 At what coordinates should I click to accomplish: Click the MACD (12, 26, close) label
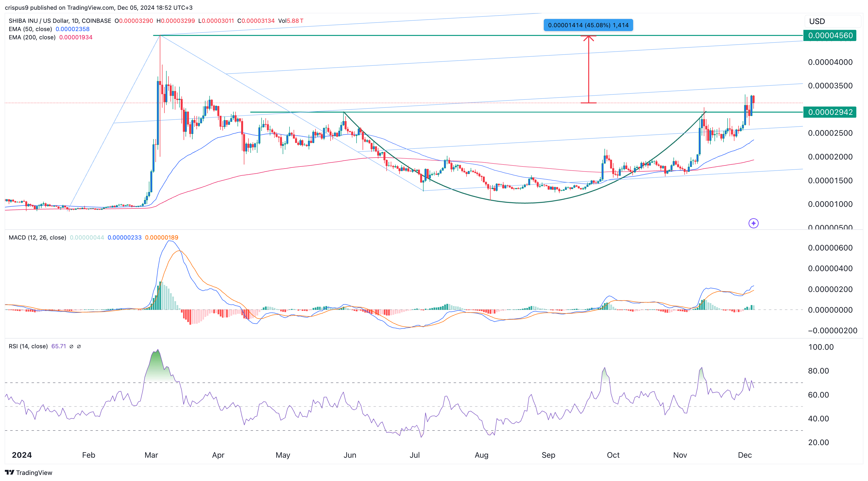click(x=37, y=238)
